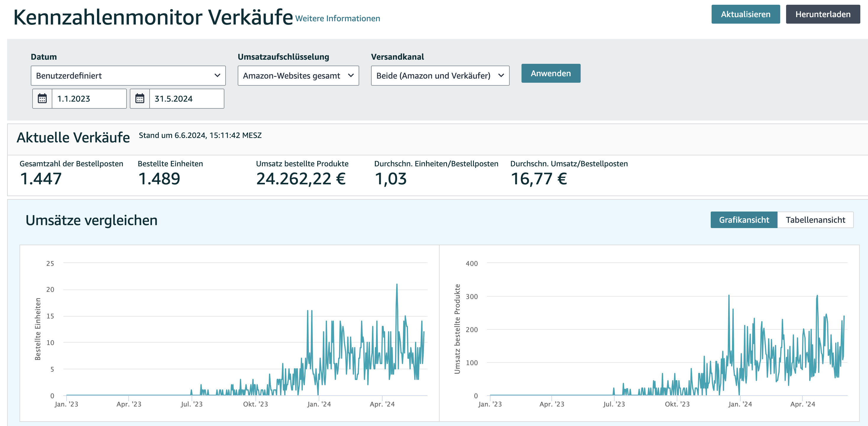This screenshot has width=868, height=426.
Task: Select the Gesamtzahl der Bestellposten value 1.447
Action: [41, 178]
